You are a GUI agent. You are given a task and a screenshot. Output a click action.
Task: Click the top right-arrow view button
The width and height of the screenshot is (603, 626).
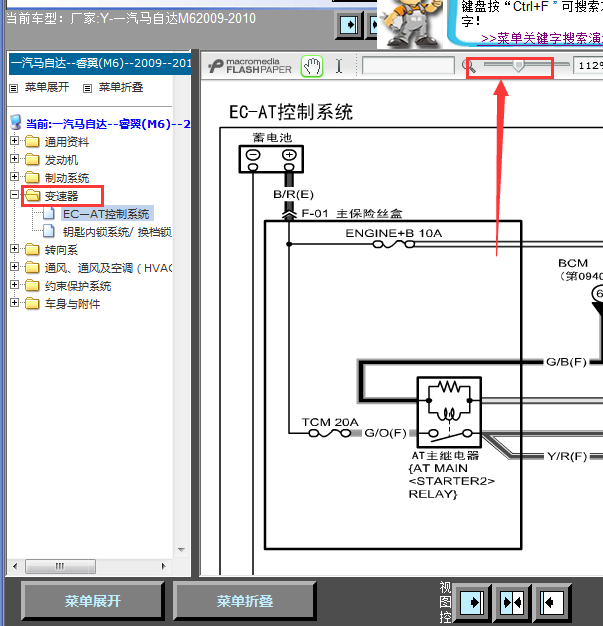pos(349,25)
